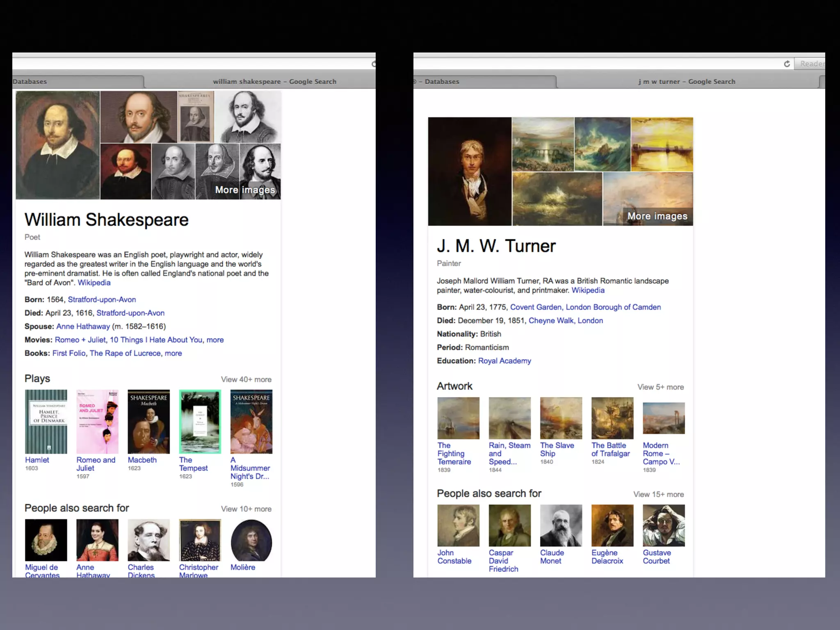Follow the Royal Academy education link
The height and width of the screenshot is (630, 840).
(x=504, y=361)
